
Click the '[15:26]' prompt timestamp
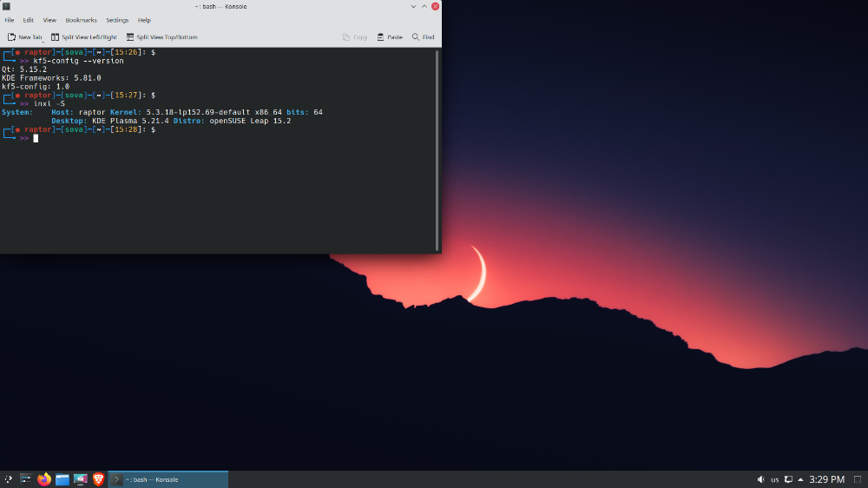pos(126,53)
